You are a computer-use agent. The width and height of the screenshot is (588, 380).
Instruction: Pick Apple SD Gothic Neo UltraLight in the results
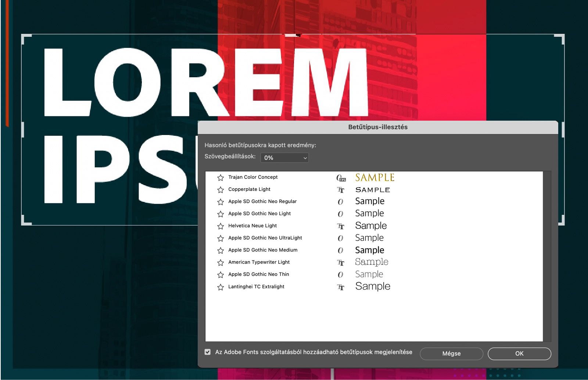[x=265, y=238]
